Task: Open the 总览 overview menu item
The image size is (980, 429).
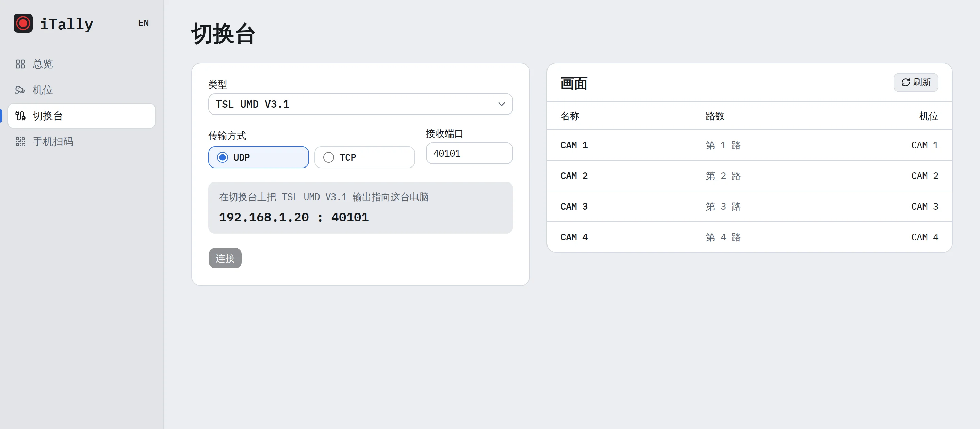Action: point(81,64)
